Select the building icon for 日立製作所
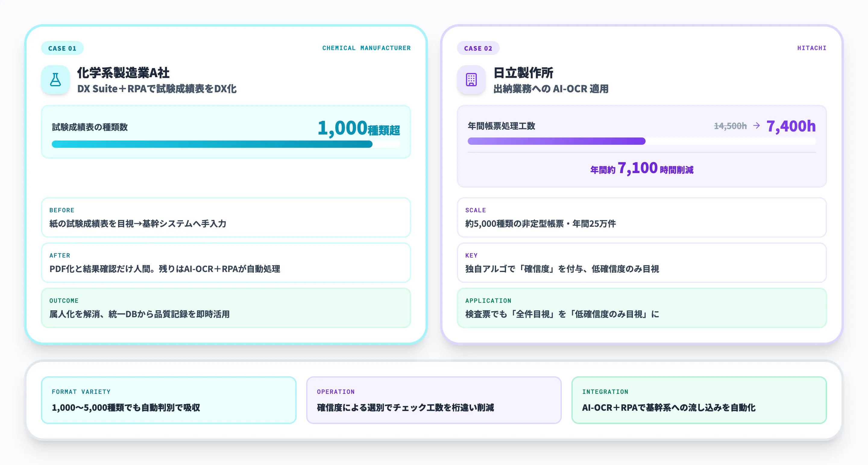 coord(472,80)
